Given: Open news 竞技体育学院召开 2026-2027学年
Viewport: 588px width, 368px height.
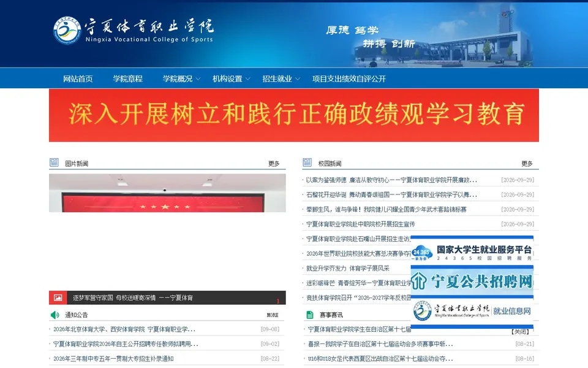Looking at the screenshot, I should (x=358, y=297).
